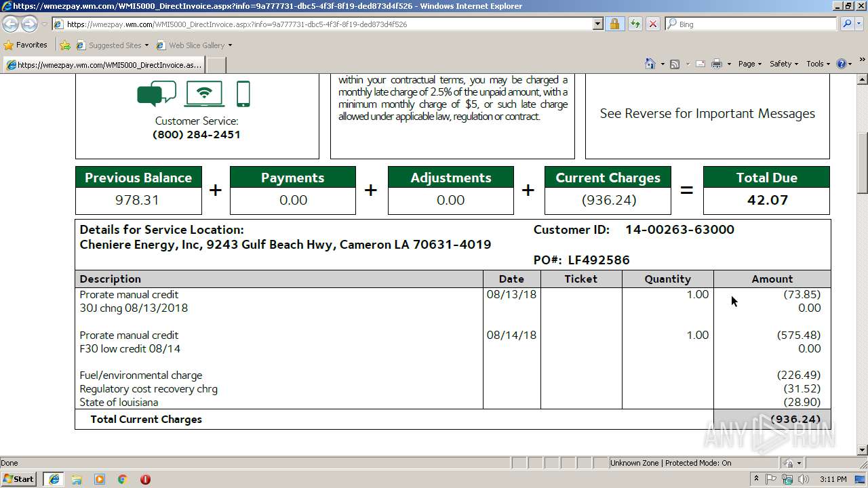Click the Current Charges value (936.24)
The image size is (868, 488).
(609, 200)
